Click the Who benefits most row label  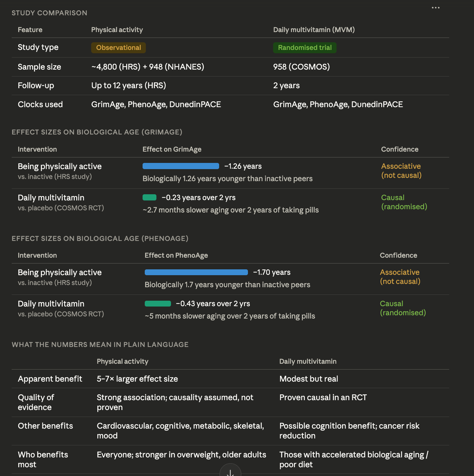[x=43, y=459]
